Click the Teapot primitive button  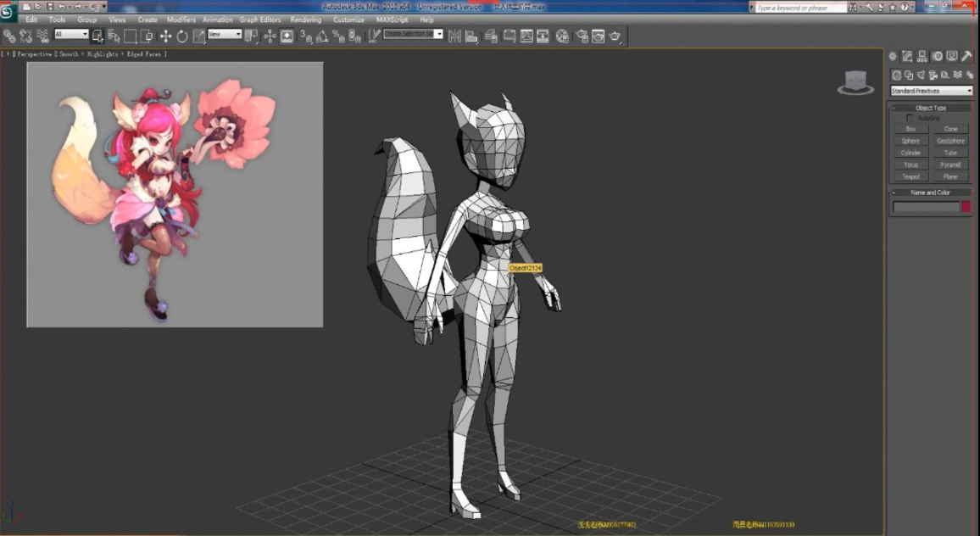[x=910, y=177]
